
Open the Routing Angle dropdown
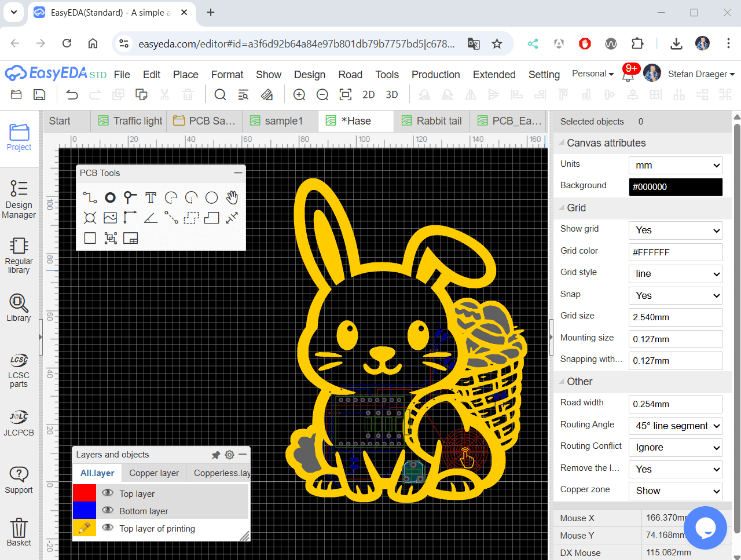pyautogui.click(x=676, y=426)
